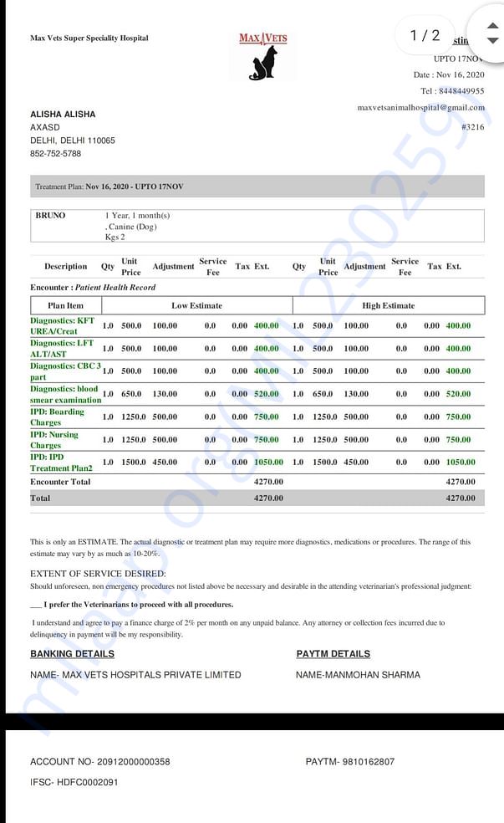This screenshot has height=823, width=504.
Task: Click Encounter Total low estimate 4270.00
Action: point(268,481)
